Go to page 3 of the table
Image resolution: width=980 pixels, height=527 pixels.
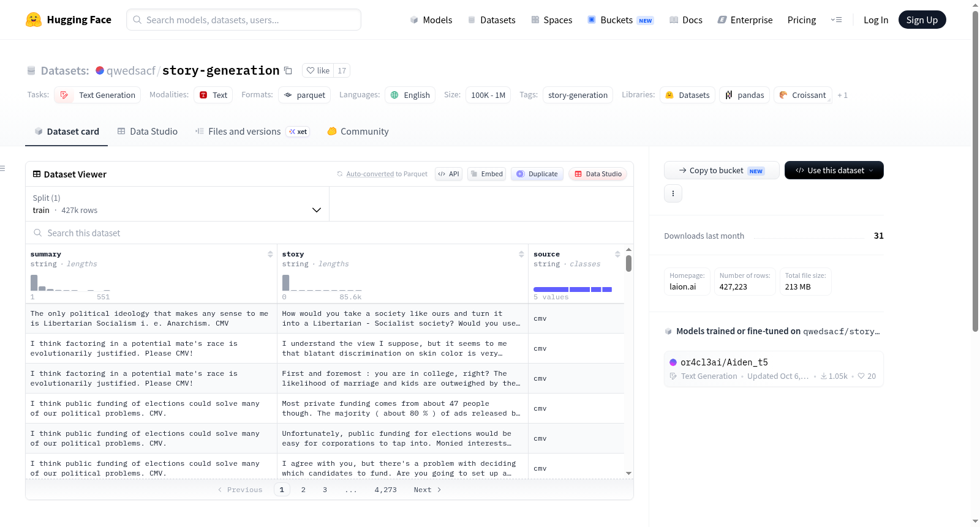coord(325,490)
